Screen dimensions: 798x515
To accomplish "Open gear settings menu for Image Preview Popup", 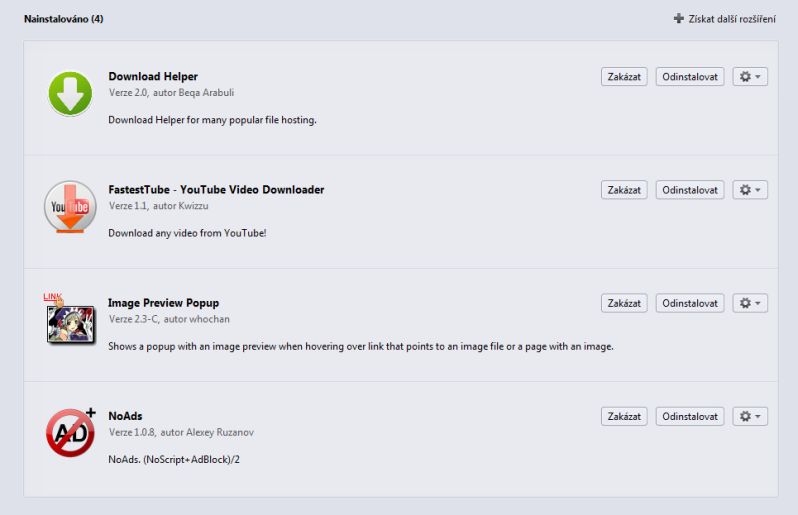I will tap(750, 303).
